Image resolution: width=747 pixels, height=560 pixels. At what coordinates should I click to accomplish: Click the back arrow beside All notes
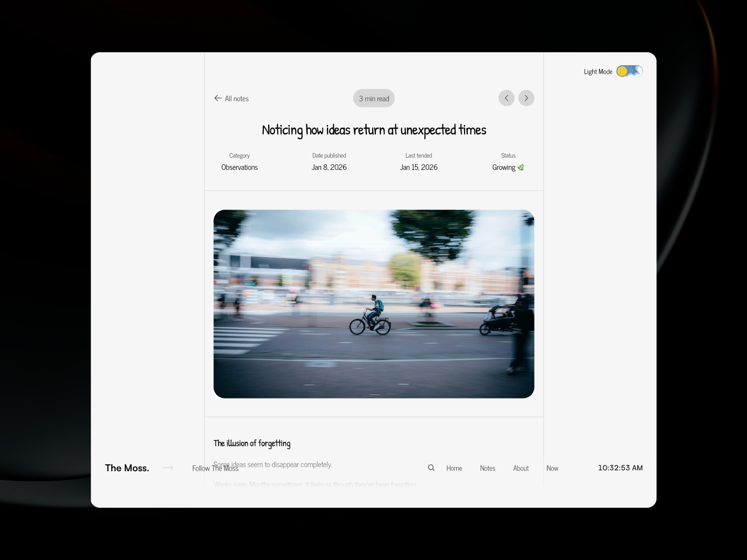(x=218, y=98)
